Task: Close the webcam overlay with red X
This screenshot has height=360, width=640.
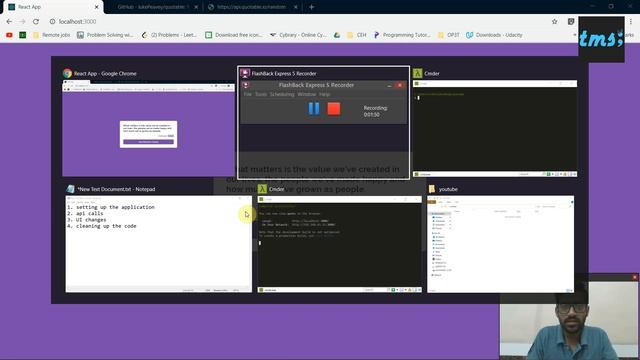Action: 635,277
